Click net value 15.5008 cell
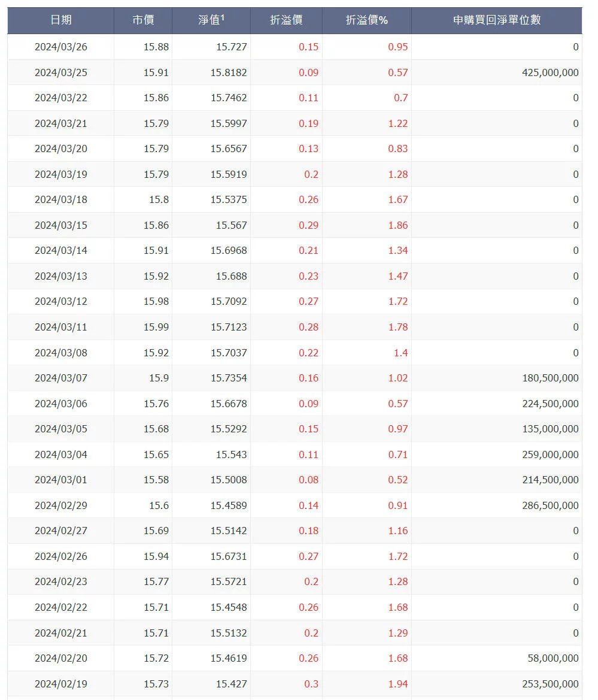 (x=229, y=480)
